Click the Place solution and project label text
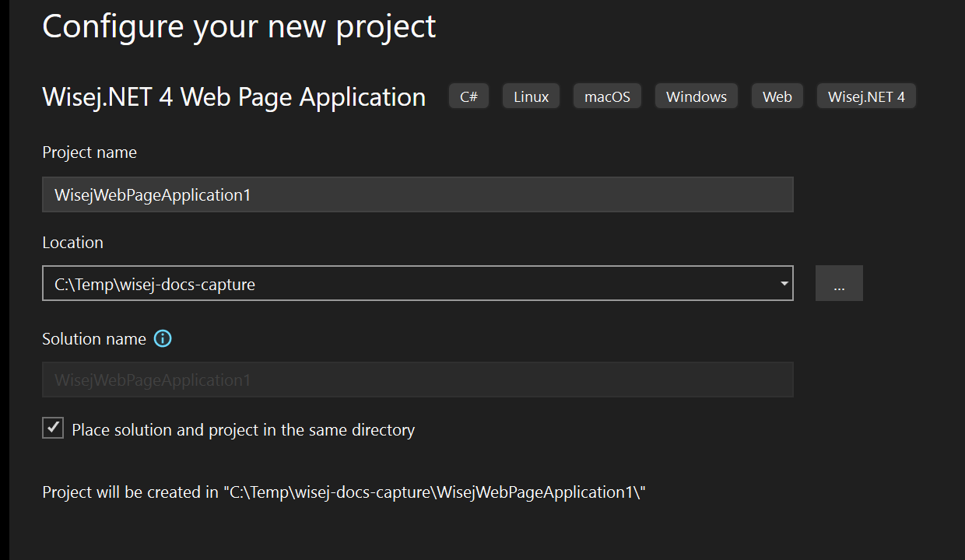 (x=244, y=429)
